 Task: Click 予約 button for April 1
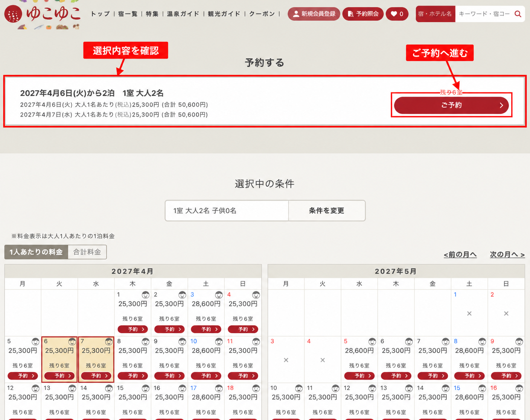pyautogui.click(x=133, y=329)
